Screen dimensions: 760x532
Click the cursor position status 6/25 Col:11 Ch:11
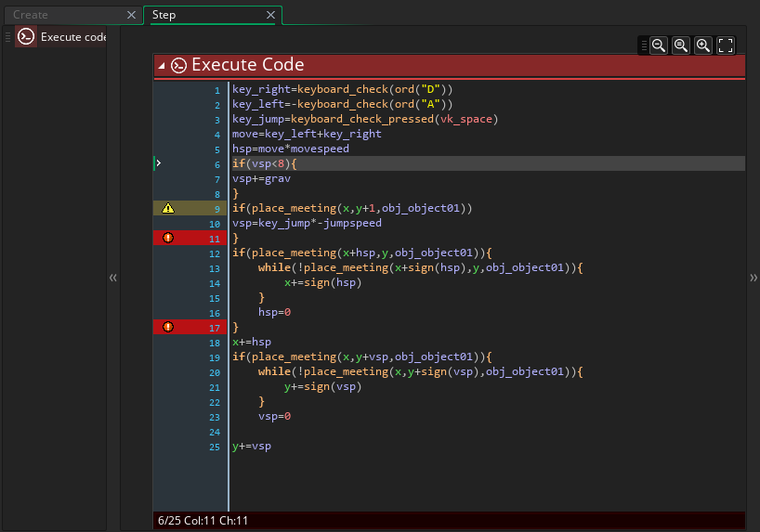203,521
